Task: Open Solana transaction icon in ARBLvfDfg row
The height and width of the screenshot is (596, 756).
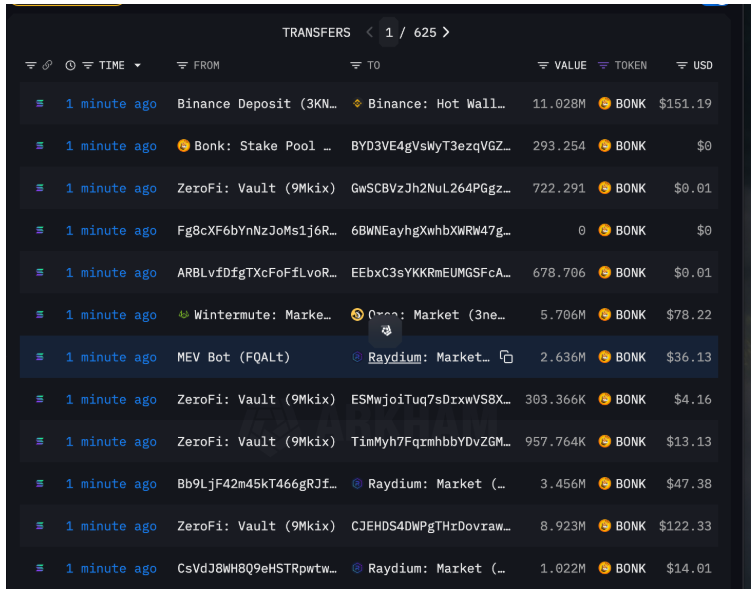Action: [40, 272]
